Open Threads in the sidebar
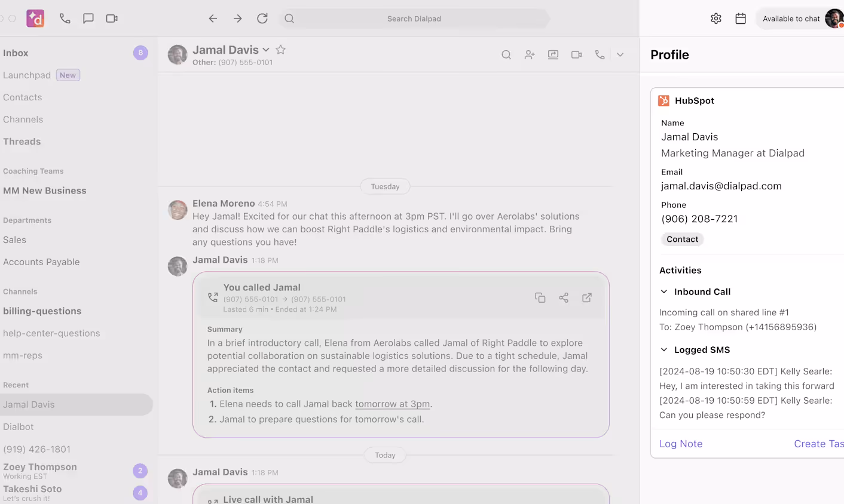Image resolution: width=844 pixels, height=504 pixels. pos(22,142)
